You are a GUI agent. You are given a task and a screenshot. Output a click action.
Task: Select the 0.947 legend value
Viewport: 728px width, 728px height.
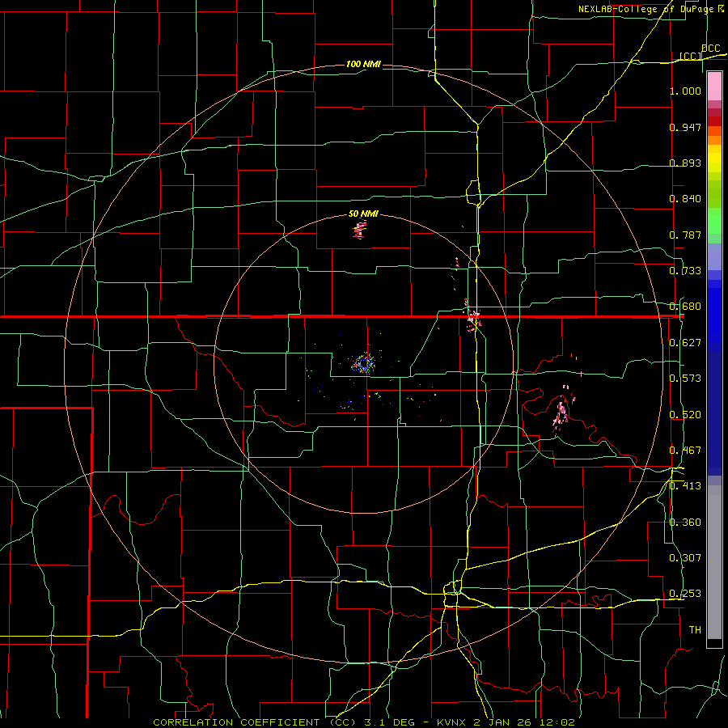(685, 127)
